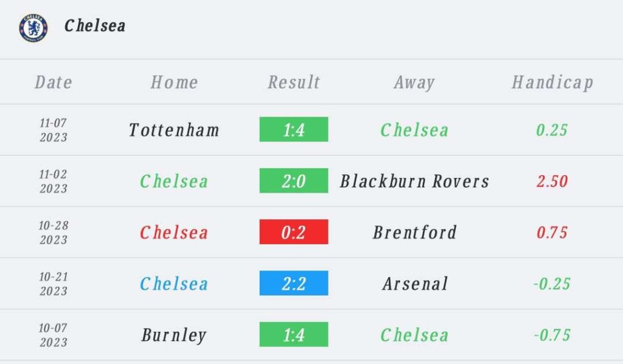Select the Home column header

click(x=174, y=83)
